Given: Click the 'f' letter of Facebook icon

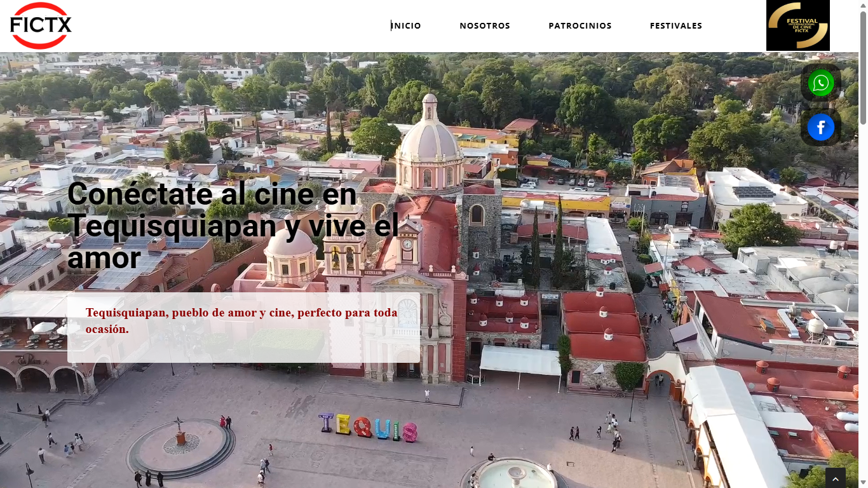Looking at the screenshot, I should (821, 127).
